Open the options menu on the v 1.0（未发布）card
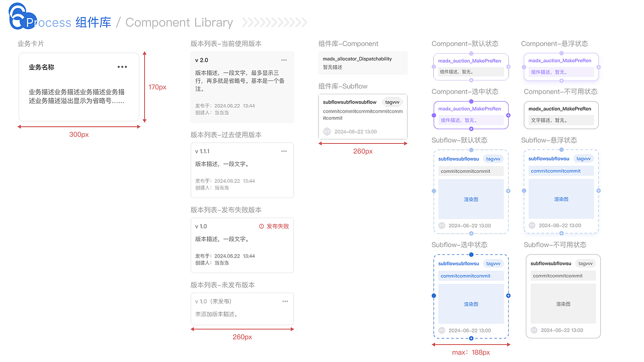Image resolution: width=644 pixels, height=362 pixels. (x=285, y=302)
